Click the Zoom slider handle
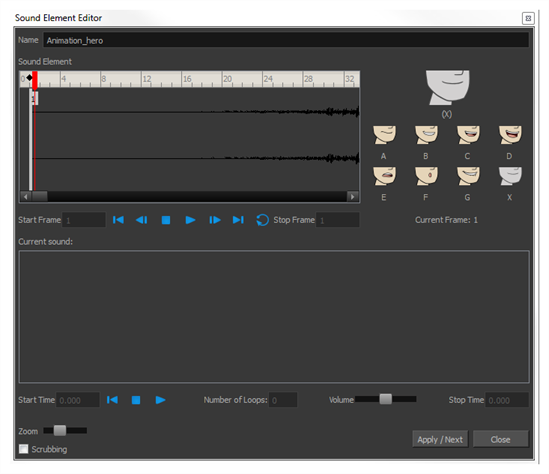Viewport: 549px width, 474px height. (60, 430)
